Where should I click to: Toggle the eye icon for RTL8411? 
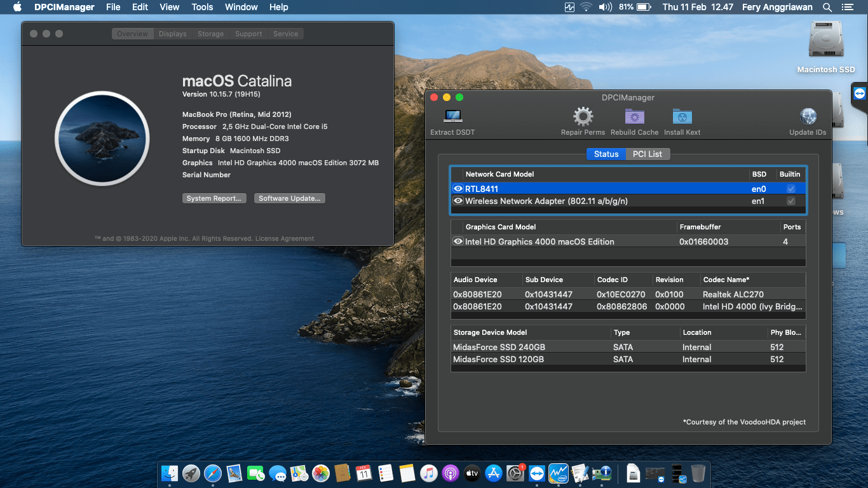point(458,189)
